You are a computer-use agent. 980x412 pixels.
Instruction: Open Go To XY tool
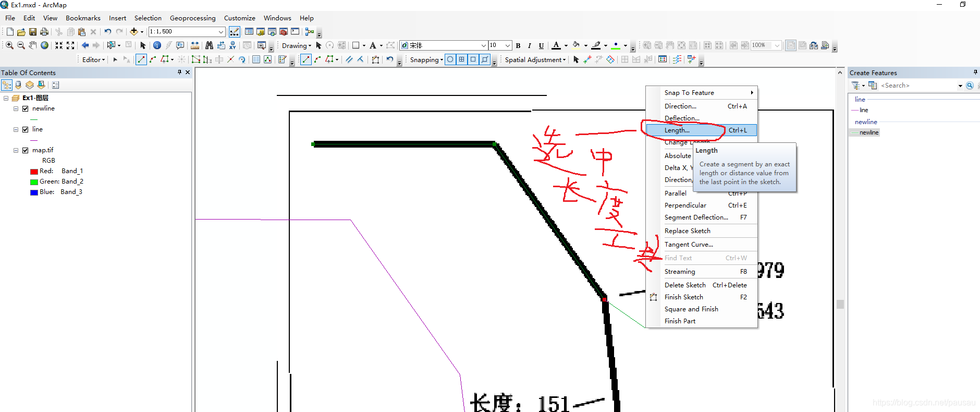(232, 45)
